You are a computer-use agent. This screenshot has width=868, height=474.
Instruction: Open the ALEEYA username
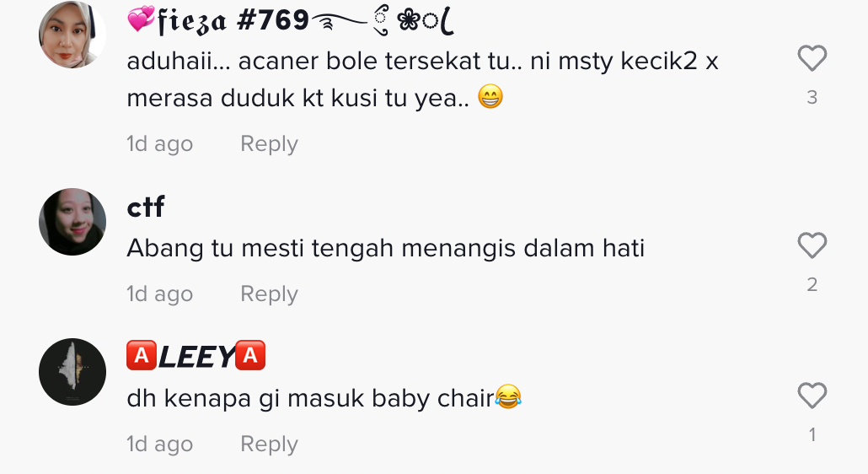(196, 356)
